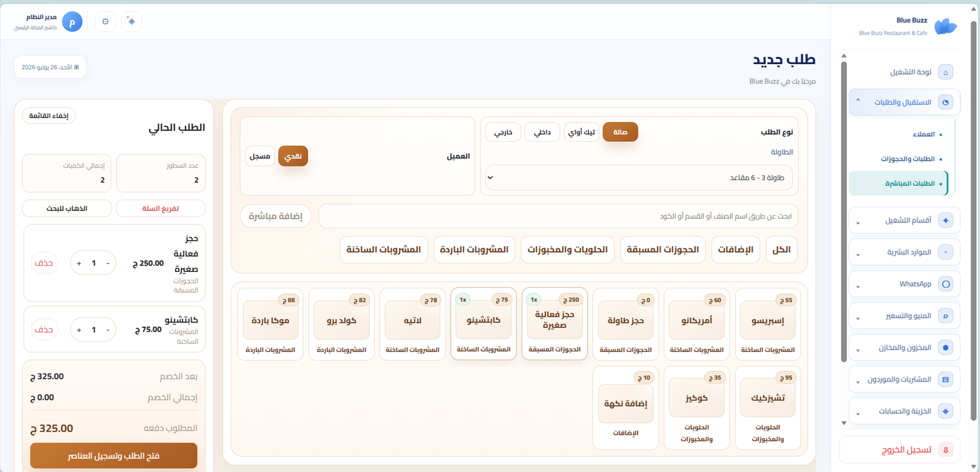Select order type صالة
The image size is (980, 472).
[x=620, y=132]
